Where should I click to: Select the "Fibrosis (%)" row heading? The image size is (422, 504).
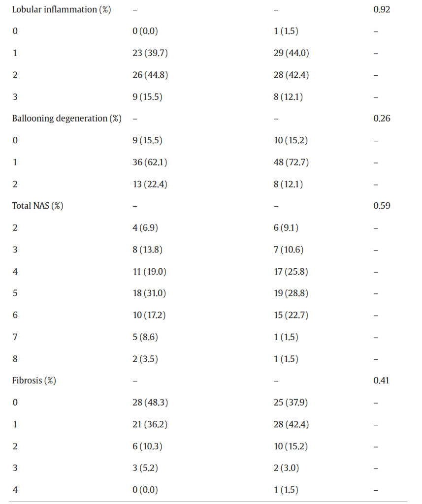pyautogui.click(x=34, y=380)
